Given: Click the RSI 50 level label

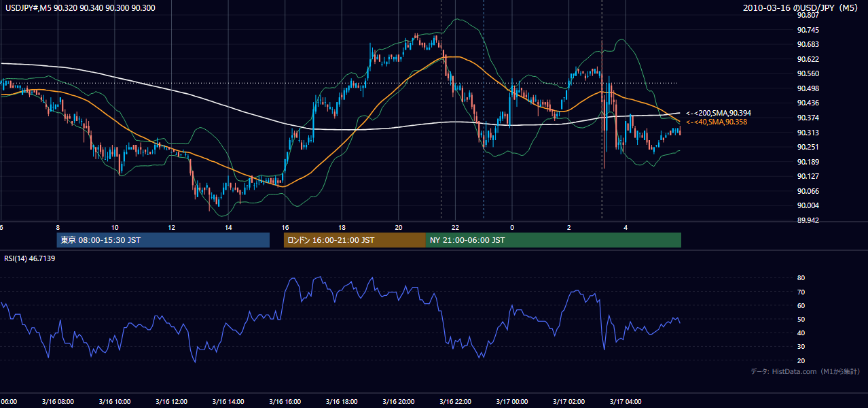Looking at the screenshot, I should coord(801,319).
